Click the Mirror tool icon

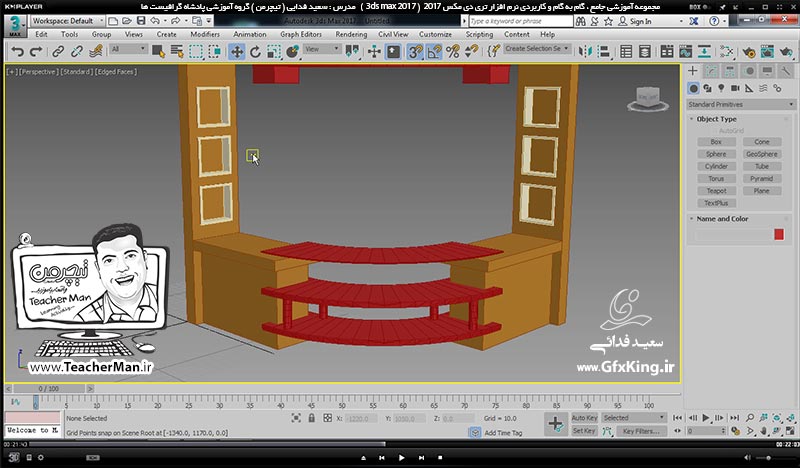tap(586, 52)
